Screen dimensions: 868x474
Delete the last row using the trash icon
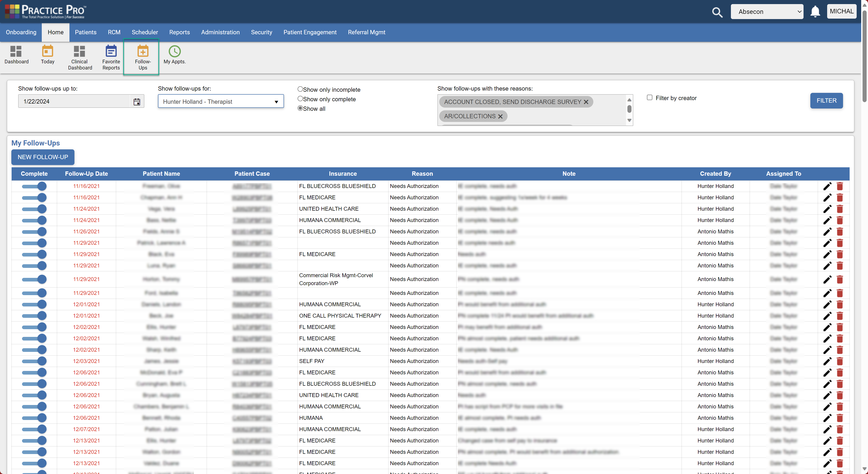840,463
